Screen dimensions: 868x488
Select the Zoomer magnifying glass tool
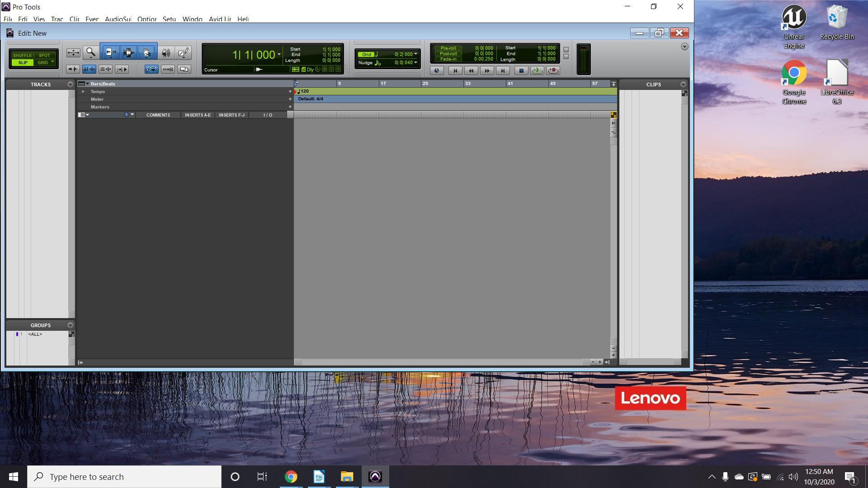click(90, 52)
